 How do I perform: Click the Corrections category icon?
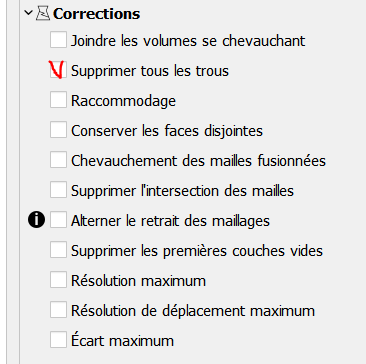43,14
